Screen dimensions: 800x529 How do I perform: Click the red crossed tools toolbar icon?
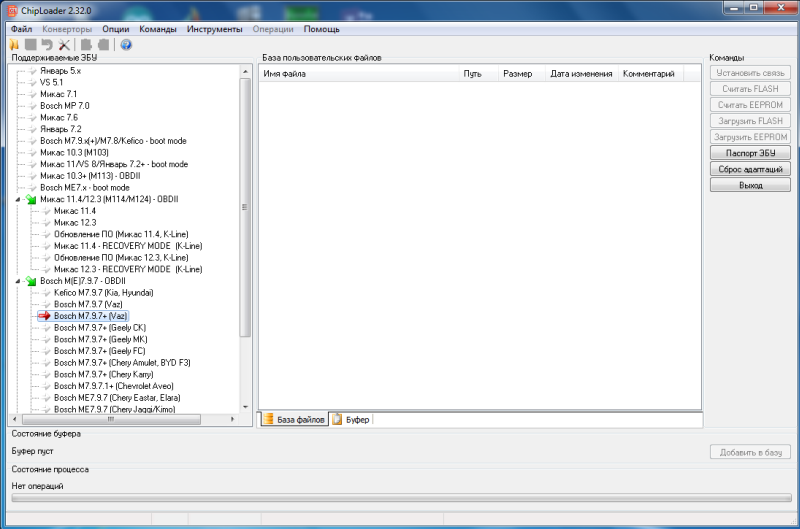point(64,44)
